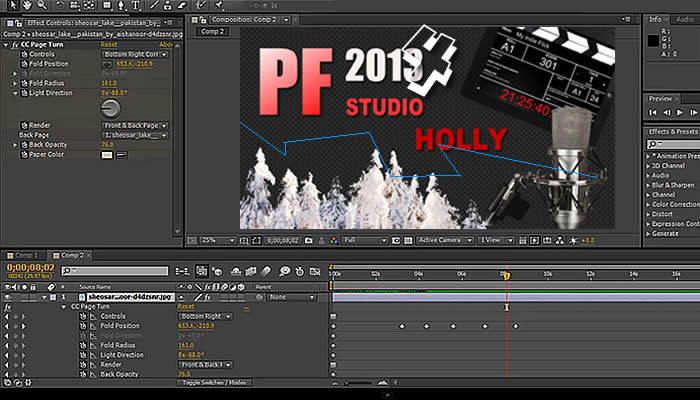The height and width of the screenshot is (400, 700).
Task: Toggle the Fold Radius stopwatch in Effect Controls
Action: (x=24, y=83)
